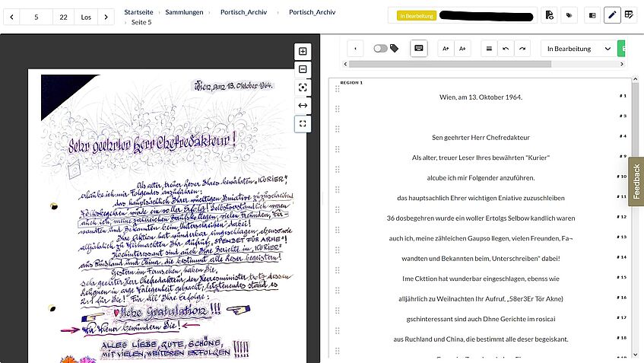
Task: Zoom out of the letter image
Action: pyautogui.click(x=303, y=69)
